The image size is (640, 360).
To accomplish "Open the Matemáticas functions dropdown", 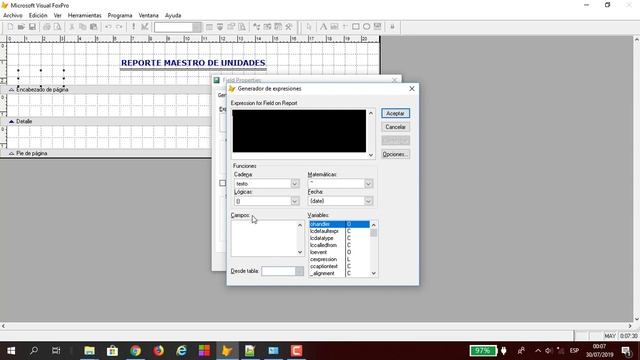I will pyautogui.click(x=368, y=184).
